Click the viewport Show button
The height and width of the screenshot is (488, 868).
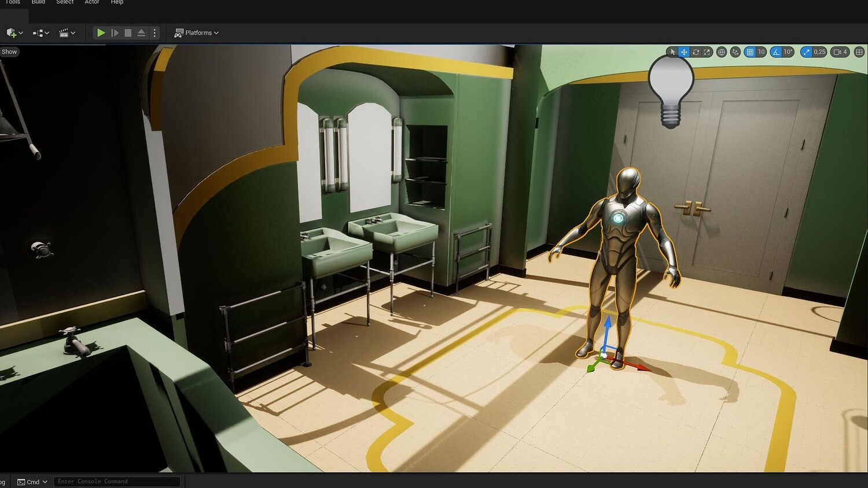tap(9, 52)
